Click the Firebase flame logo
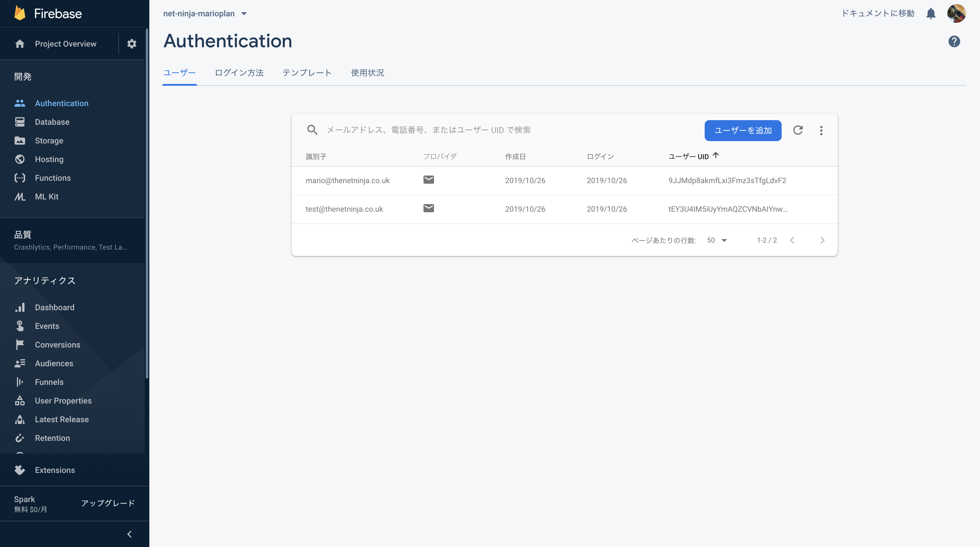This screenshot has width=980, height=547. click(x=20, y=13)
